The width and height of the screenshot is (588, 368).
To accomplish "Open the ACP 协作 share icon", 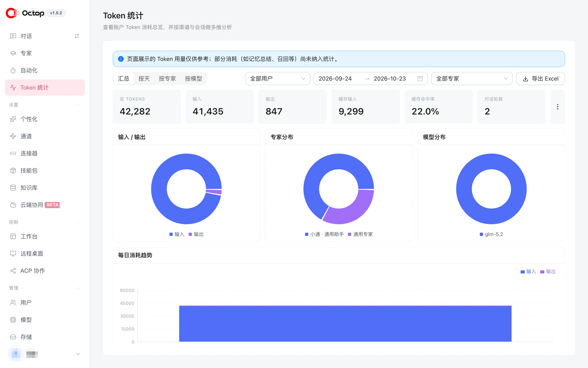I will tap(13, 271).
